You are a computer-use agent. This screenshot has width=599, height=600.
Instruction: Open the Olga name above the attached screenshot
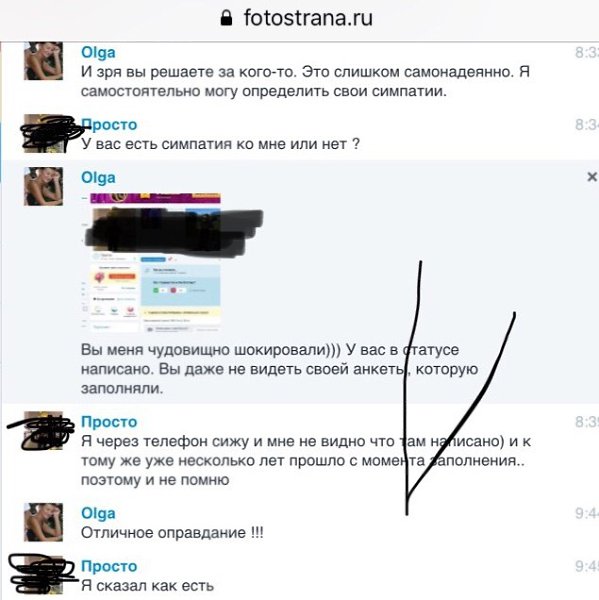(x=98, y=178)
